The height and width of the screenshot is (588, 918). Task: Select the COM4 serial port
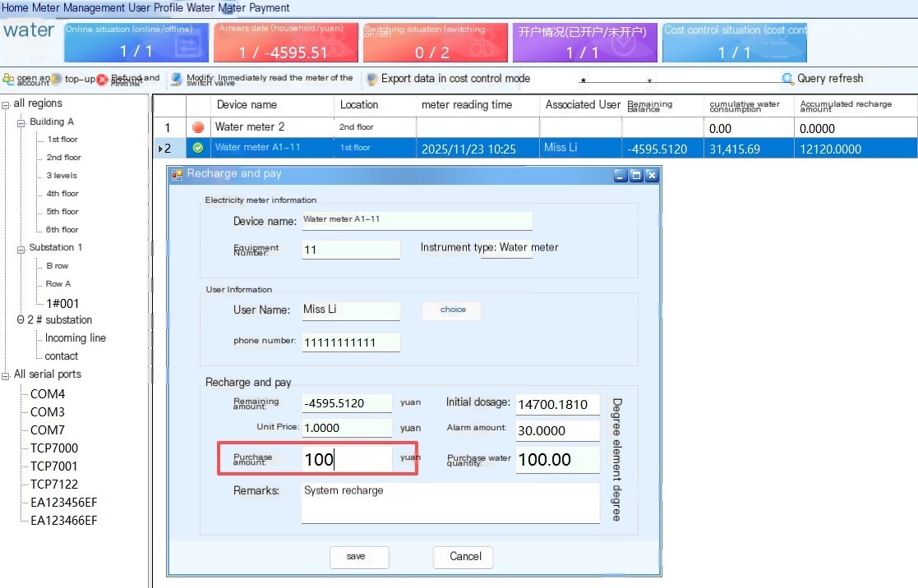pos(48,393)
